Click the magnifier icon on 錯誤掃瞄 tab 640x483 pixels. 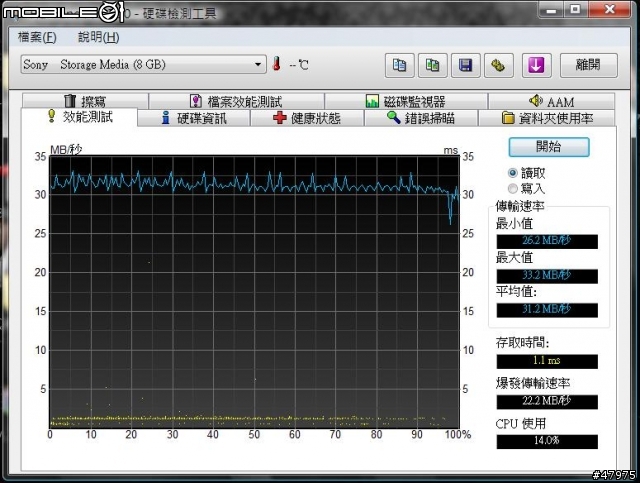[x=393, y=118]
